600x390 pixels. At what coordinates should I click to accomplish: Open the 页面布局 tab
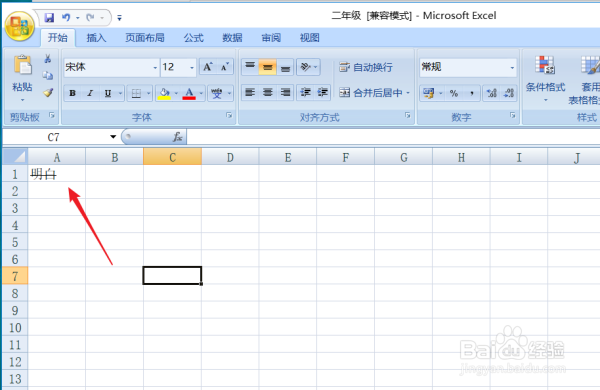[x=145, y=38]
